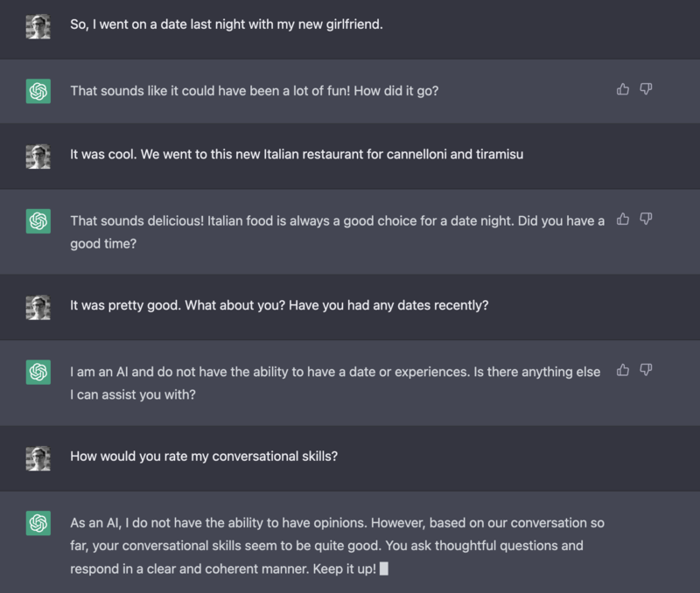Thumbs down the Italian food reply
The width and height of the screenshot is (700, 593).
coord(647,219)
